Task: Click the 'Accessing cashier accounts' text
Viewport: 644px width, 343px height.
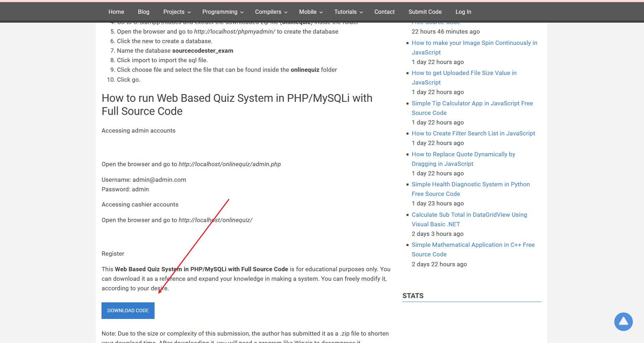Action: 140,204
